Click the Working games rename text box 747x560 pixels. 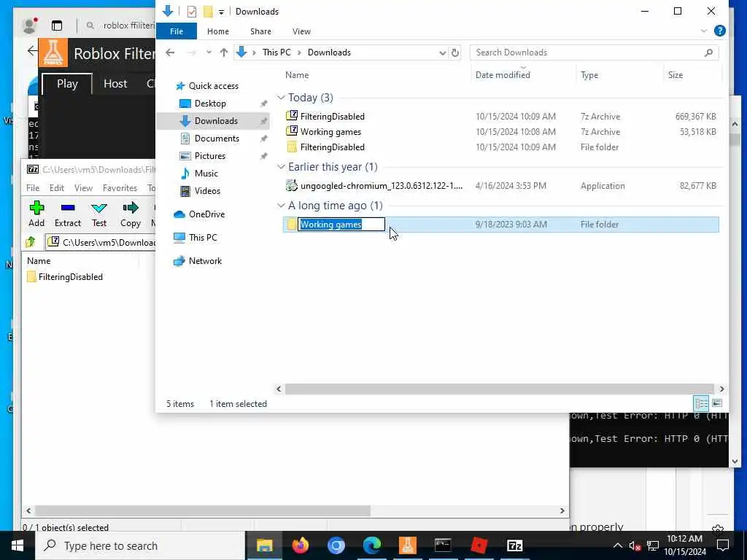tap(341, 225)
